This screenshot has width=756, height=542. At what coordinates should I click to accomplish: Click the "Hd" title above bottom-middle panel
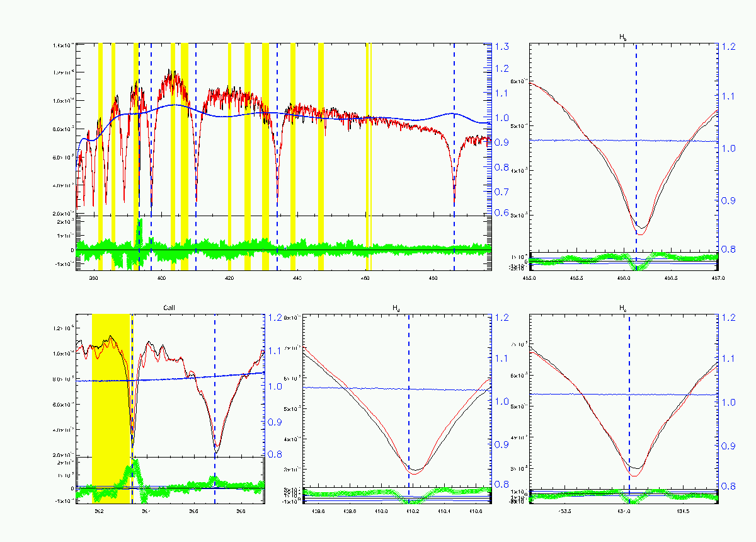(396, 308)
